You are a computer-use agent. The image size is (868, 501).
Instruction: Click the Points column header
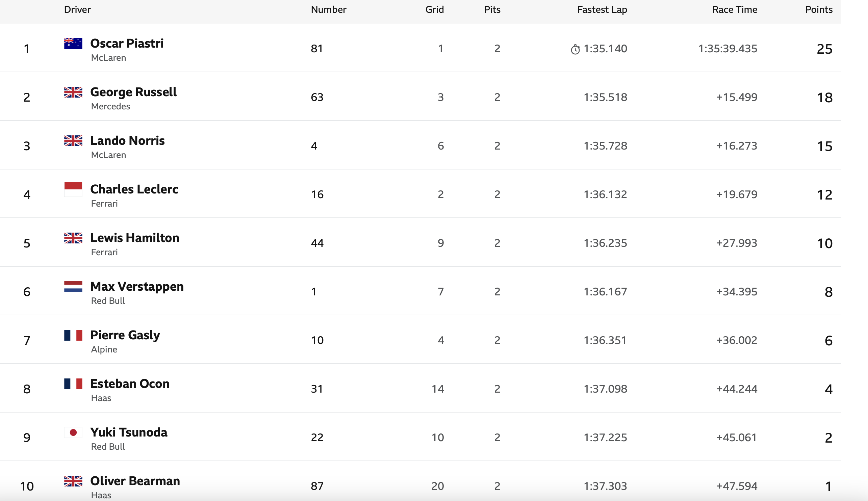pos(818,10)
